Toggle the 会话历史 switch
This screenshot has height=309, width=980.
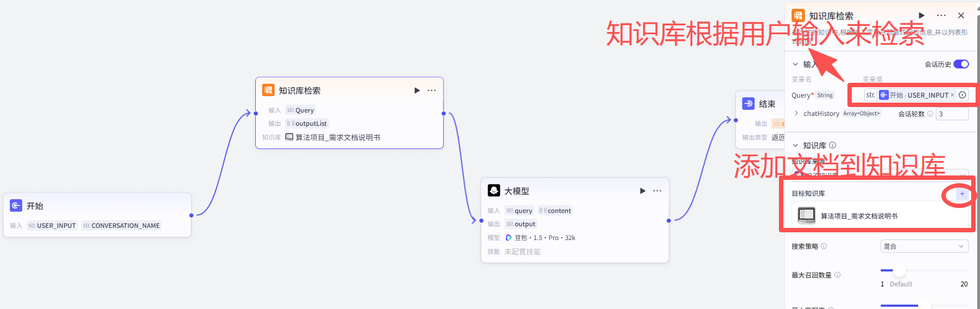pyautogui.click(x=961, y=64)
